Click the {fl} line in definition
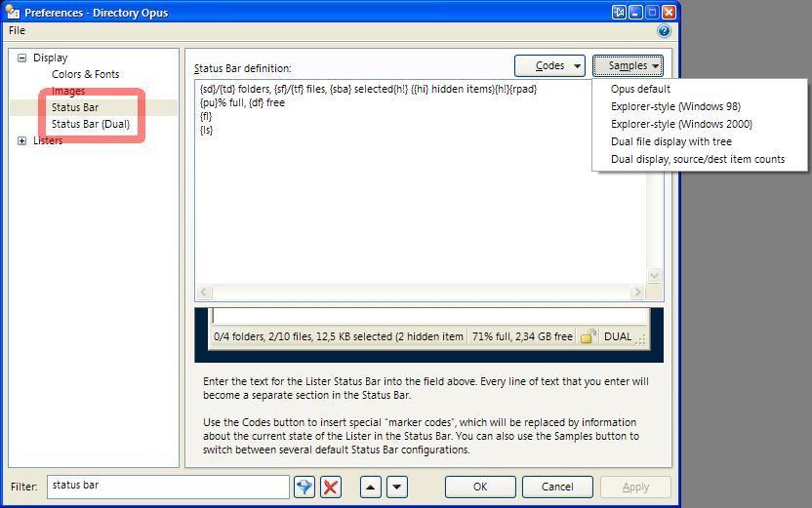The height and width of the screenshot is (508, 812). coord(206,116)
